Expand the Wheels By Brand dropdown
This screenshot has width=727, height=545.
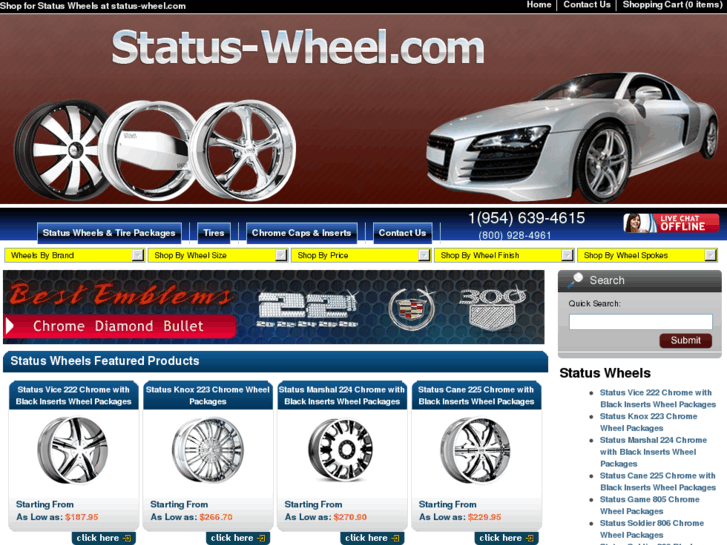tap(74, 255)
